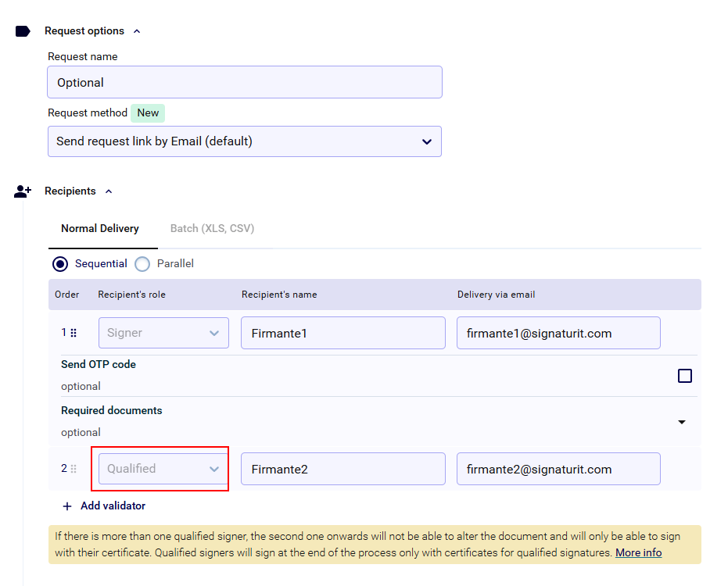Open the Qualified role dropdown

(163, 469)
